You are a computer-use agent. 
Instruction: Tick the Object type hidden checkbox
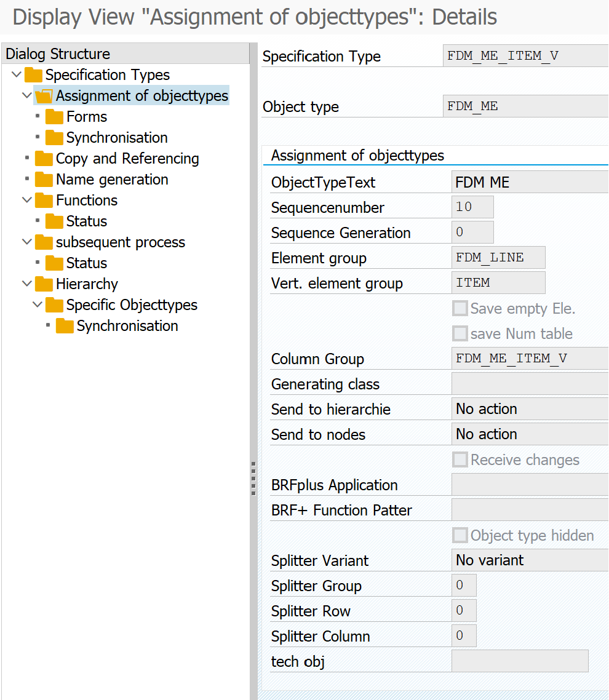point(460,536)
